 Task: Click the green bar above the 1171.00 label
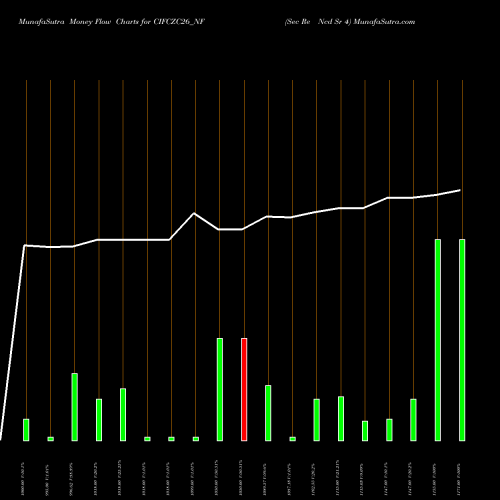462,340
